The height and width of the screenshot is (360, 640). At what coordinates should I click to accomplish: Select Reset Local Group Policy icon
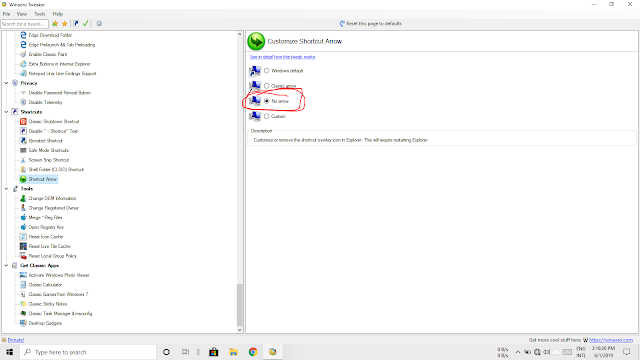(x=23, y=256)
